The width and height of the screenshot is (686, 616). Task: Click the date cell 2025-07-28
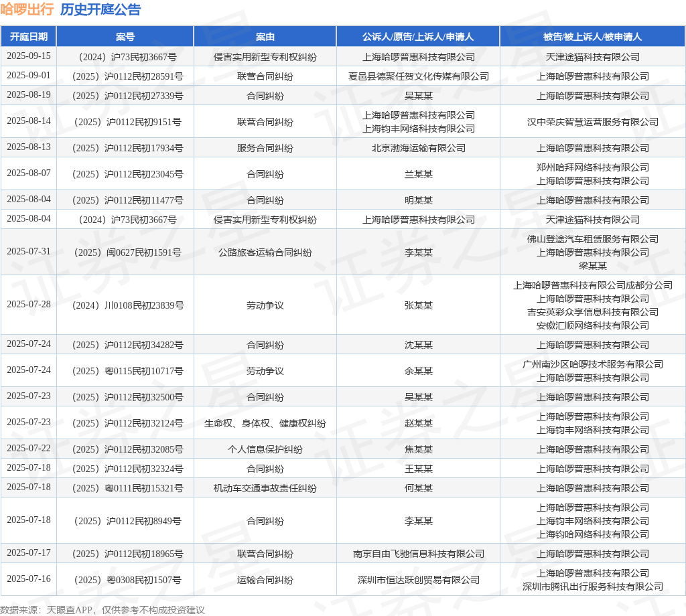29,304
